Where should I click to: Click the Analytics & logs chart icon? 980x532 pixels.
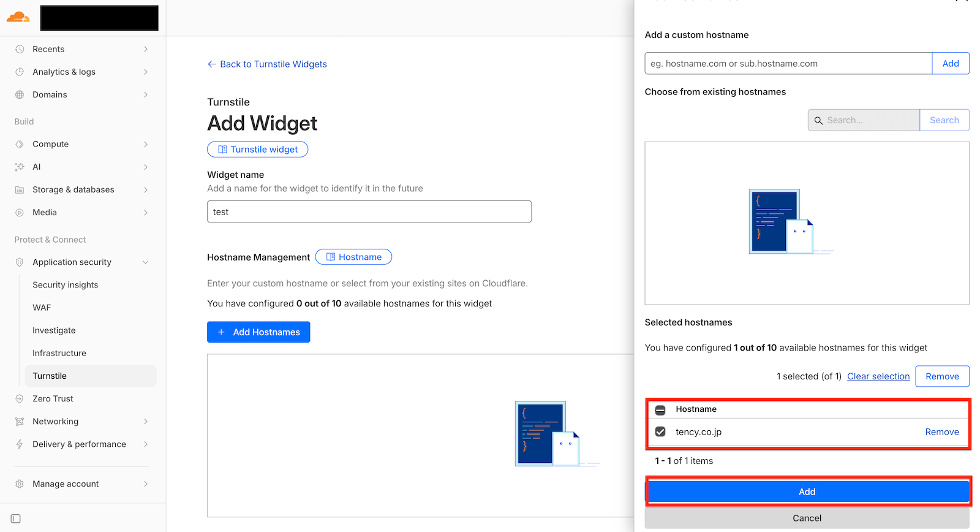(20, 72)
